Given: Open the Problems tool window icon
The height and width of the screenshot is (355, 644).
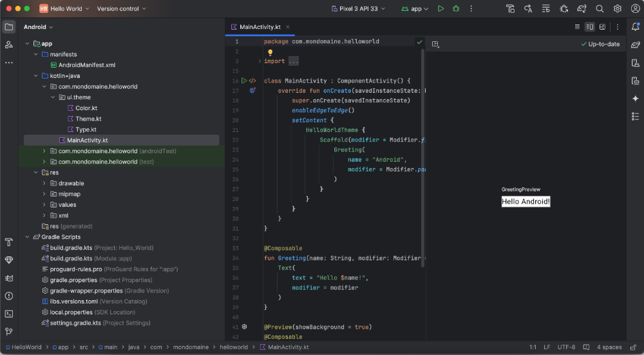Looking at the screenshot, I should tap(8, 296).
